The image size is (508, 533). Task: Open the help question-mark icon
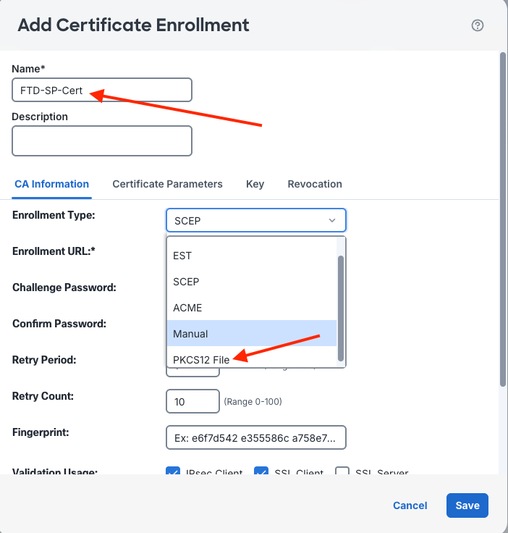pos(477,25)
